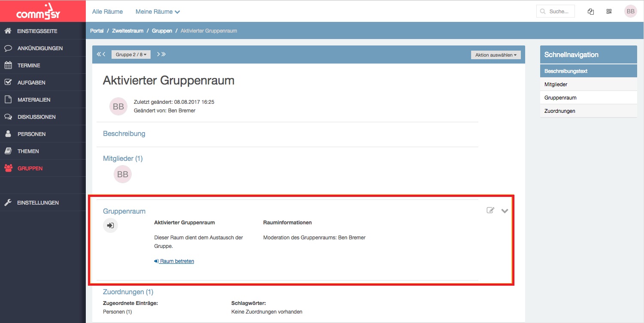Open Ankündigungen in the sidebar

43,48
